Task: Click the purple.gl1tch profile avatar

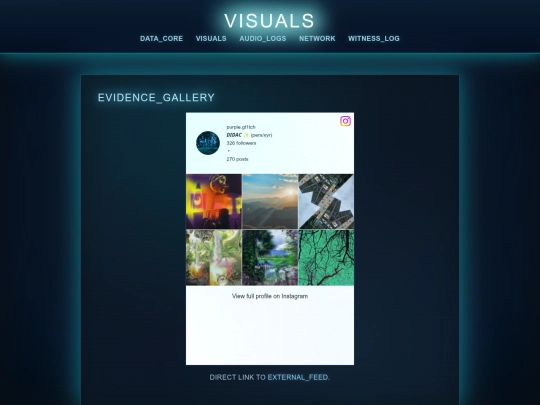Action: pos(208,143)
